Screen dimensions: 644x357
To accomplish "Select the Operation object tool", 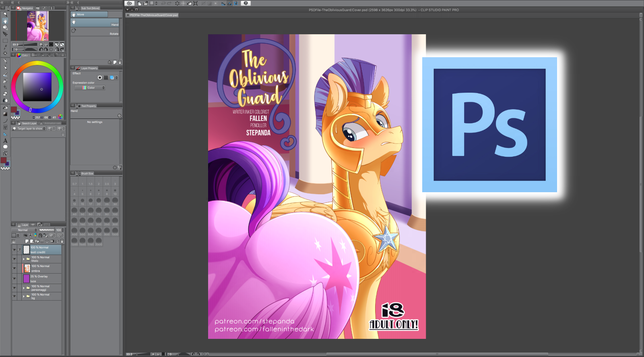I will (x=5, y=27).
